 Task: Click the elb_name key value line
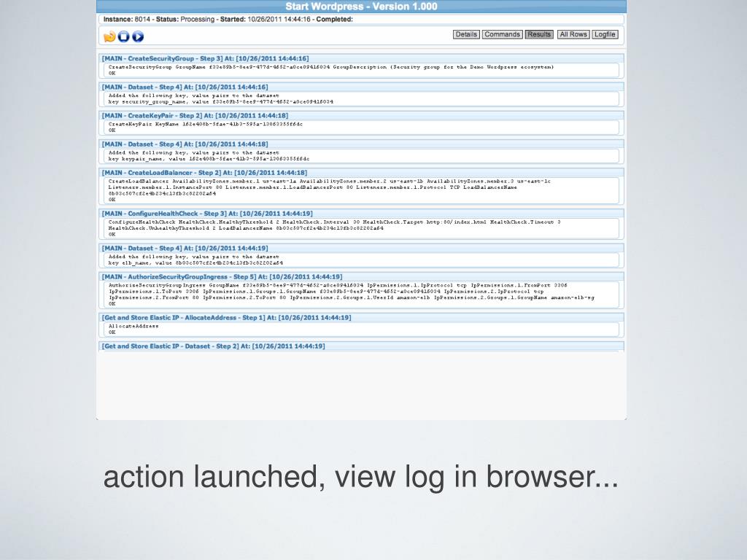196,262
